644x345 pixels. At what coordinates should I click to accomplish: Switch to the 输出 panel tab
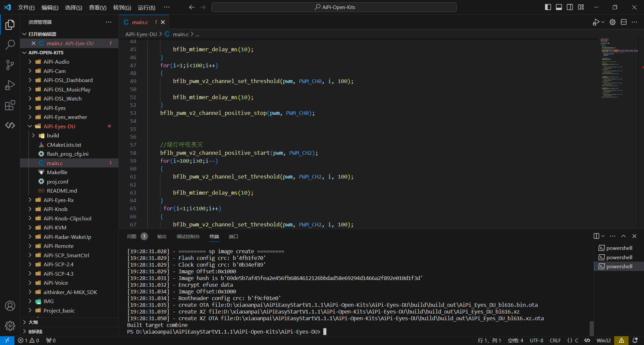tap(162, 236)
